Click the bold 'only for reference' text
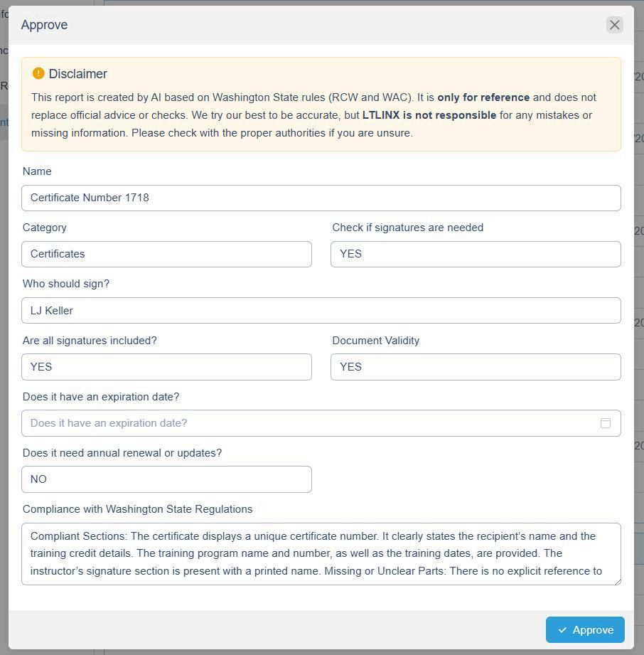 [x=483, y=97]
